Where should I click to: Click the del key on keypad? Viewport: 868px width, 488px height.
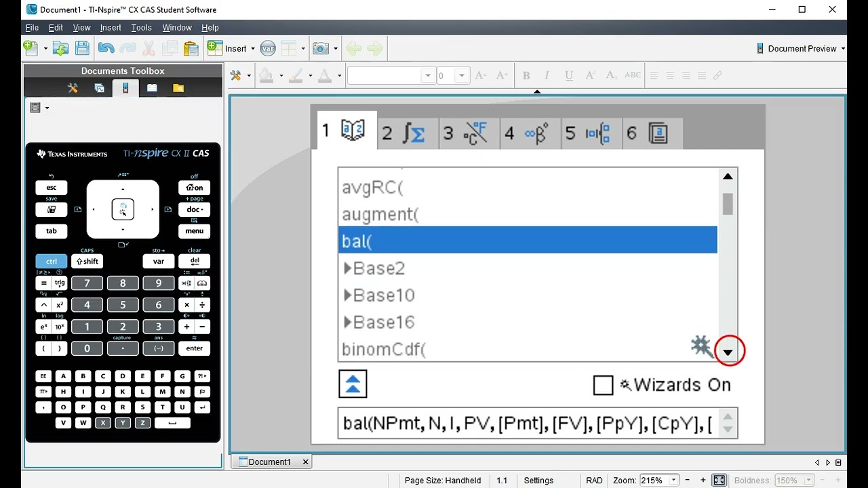pos(195,261)
